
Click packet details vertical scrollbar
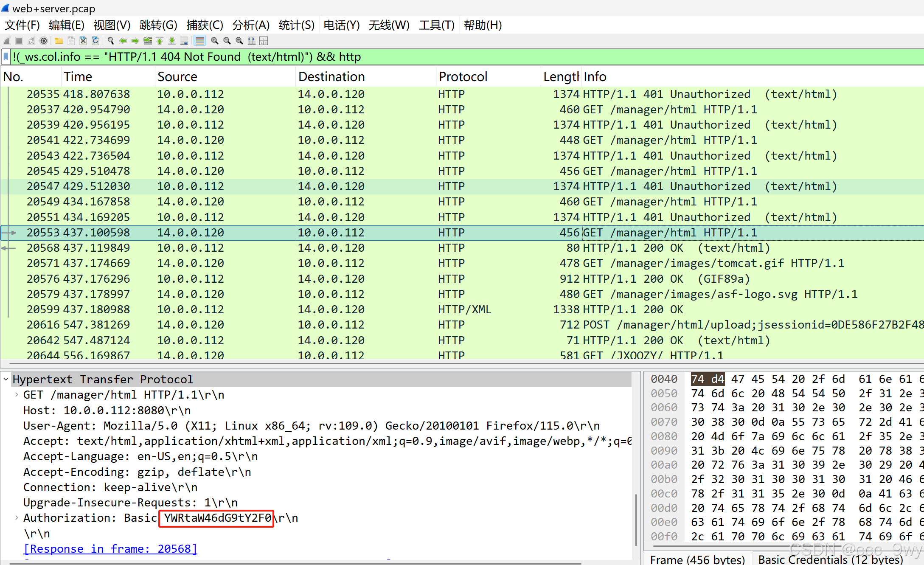click(x=636, y=520)
